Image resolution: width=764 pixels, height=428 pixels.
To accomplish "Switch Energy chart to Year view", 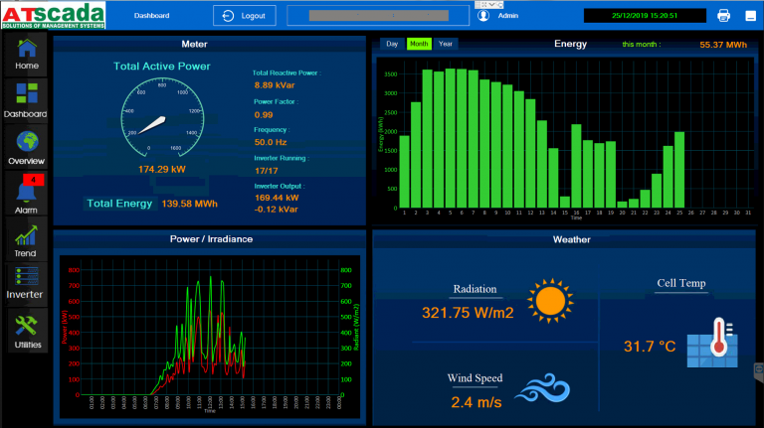I will [x=445, y=44].
